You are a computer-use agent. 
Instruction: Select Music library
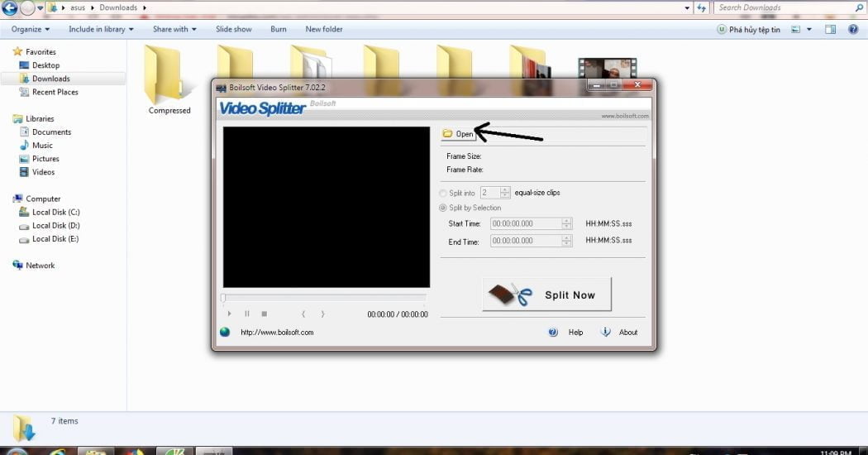(42, 146)
